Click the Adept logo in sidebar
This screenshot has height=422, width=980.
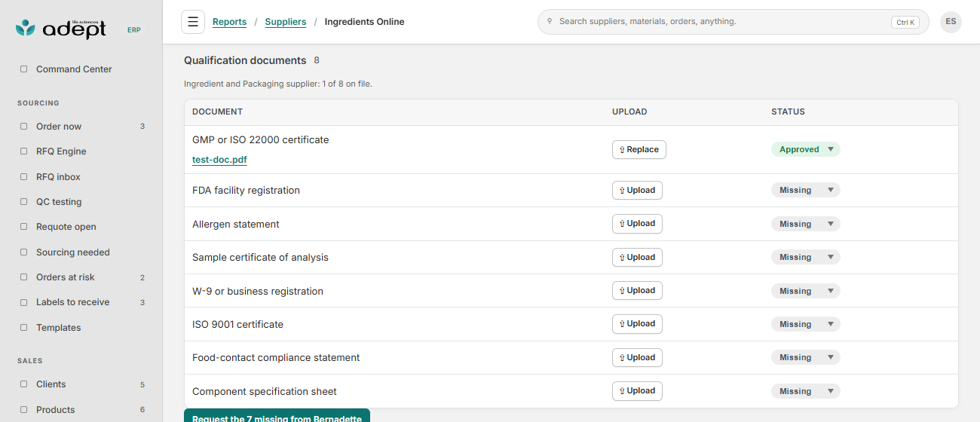(x=61, y=29)
